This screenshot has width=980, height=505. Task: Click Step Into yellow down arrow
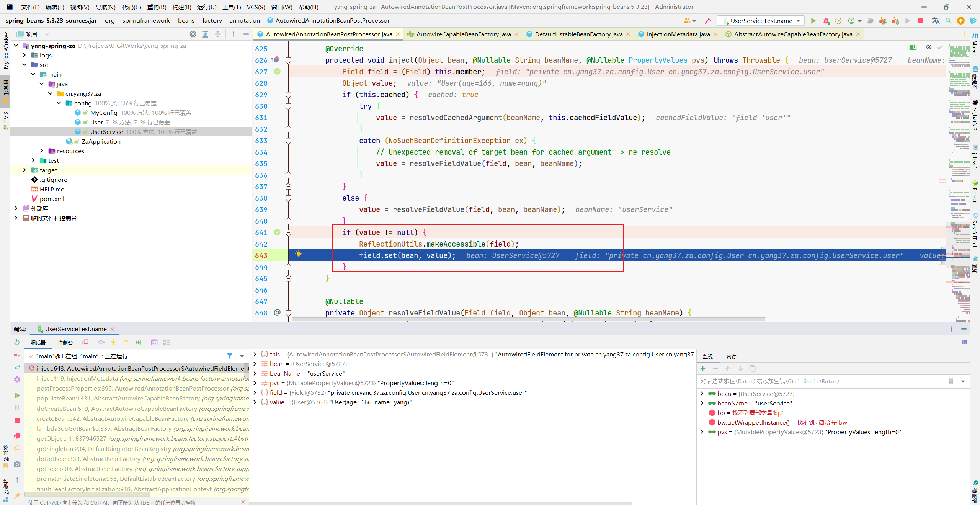[113, 342]
